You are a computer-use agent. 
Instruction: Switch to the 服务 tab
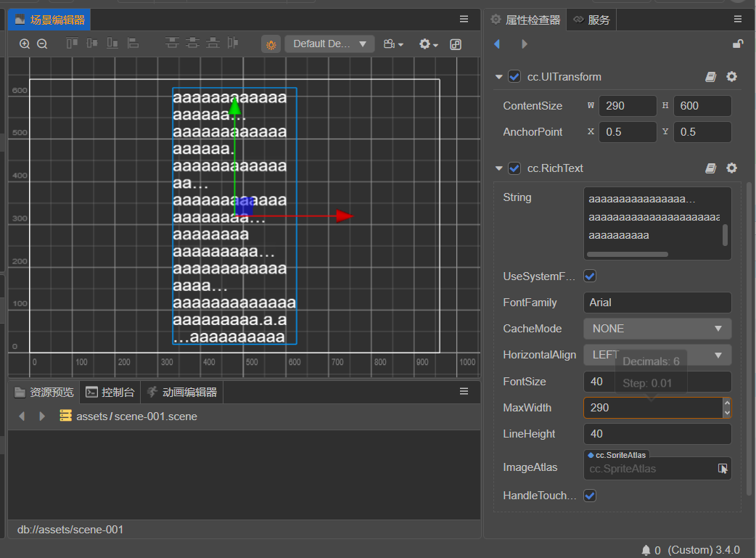pos(591,20)
